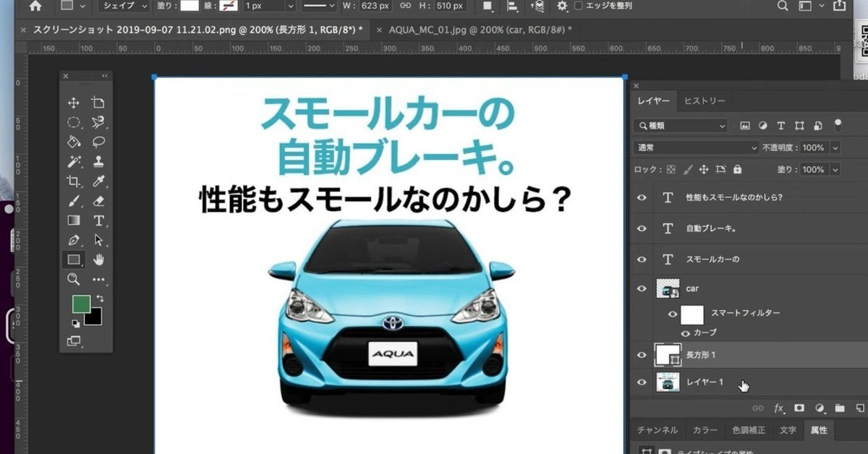Toggle visibility of the car layer
Viewport: 868px width, 454px height.
pyautogui.click(x=641, y=288)
